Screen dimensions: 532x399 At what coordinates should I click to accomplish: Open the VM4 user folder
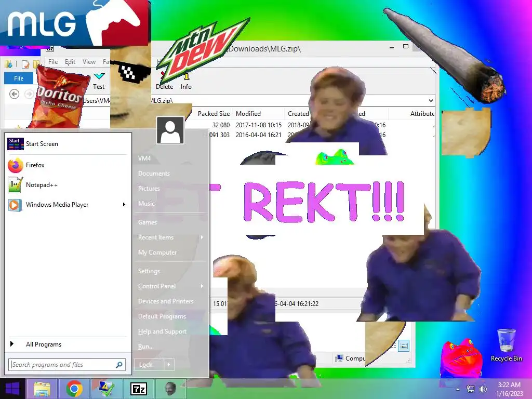point(144,158)
